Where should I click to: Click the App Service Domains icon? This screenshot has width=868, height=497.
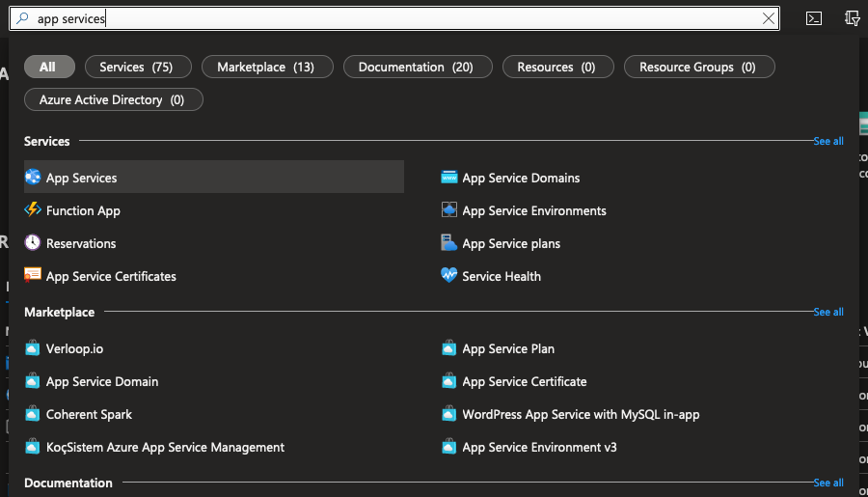pos(448,178)
